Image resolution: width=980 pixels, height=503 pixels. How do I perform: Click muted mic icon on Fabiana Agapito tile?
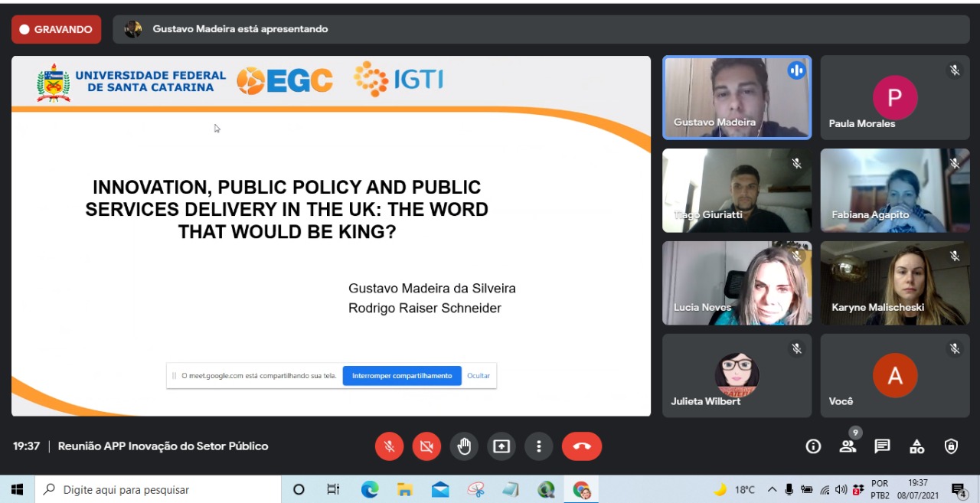[x=955, y=163]
